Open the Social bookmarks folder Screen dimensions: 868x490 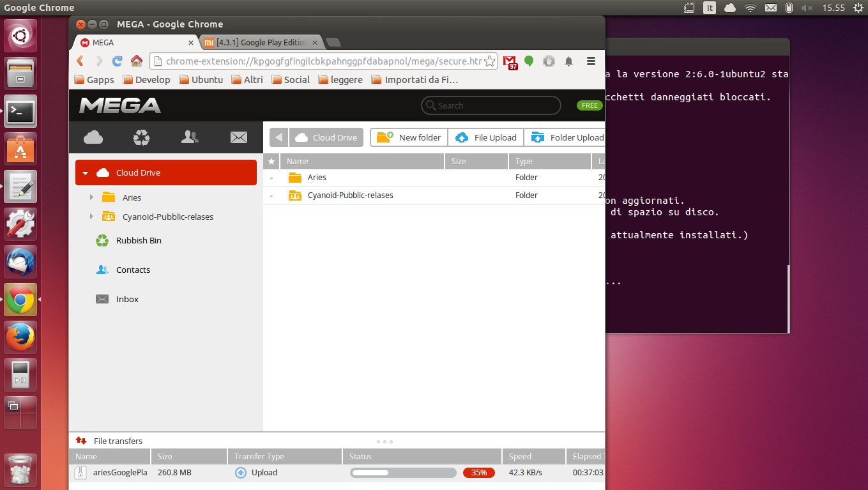tap(291, 80)
